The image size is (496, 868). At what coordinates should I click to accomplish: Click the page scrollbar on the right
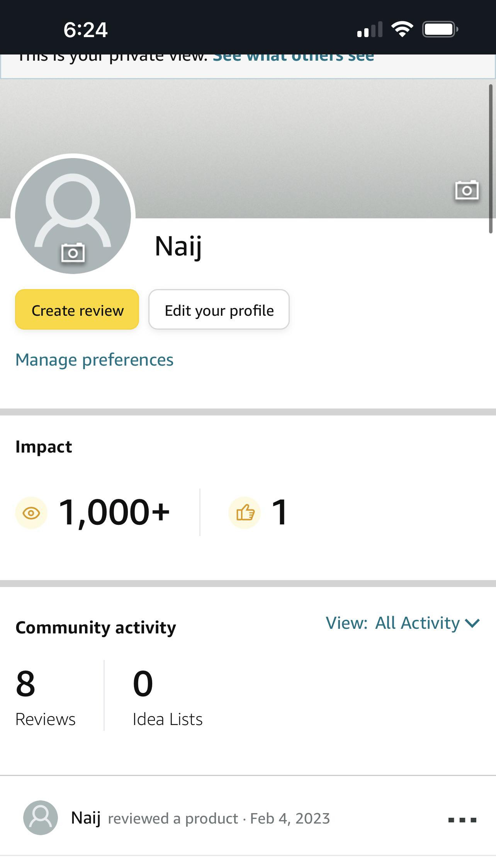point(491,158)
